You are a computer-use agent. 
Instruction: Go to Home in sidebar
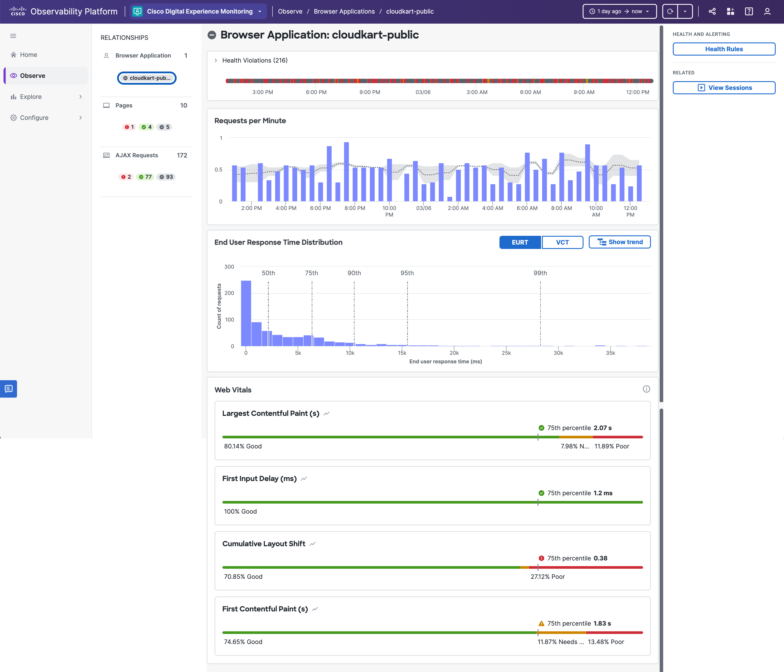point(46,55)
